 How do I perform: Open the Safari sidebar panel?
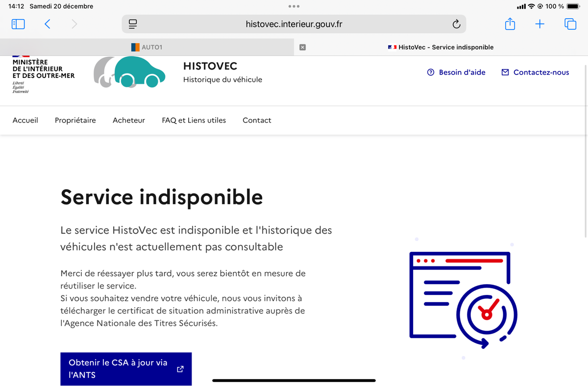tap(18, 24)
